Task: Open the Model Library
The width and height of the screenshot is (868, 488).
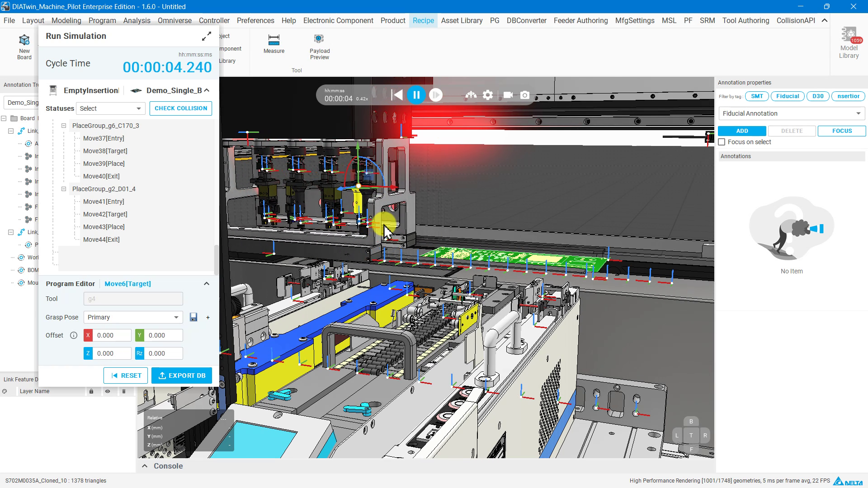Action: [x=849, y=43]
